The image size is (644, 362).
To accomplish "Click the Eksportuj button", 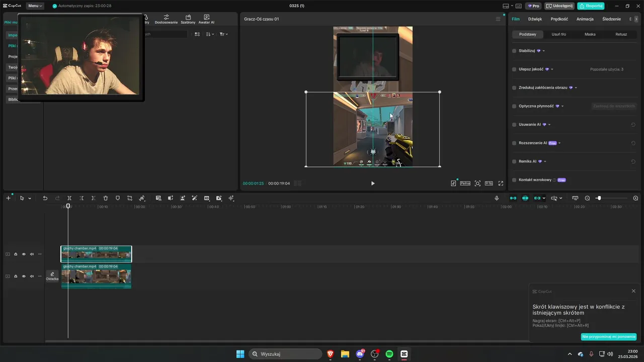I will pos(591,6).
